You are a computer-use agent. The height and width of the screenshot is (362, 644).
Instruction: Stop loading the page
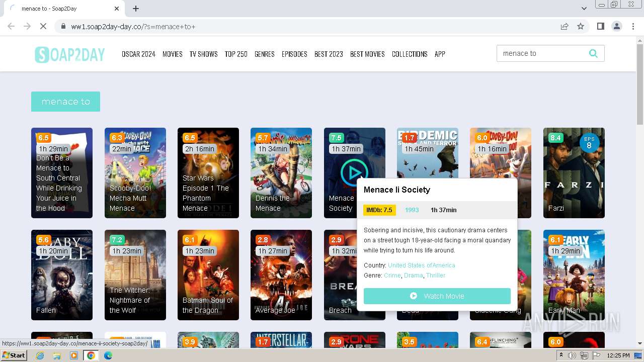coord(43,26)
